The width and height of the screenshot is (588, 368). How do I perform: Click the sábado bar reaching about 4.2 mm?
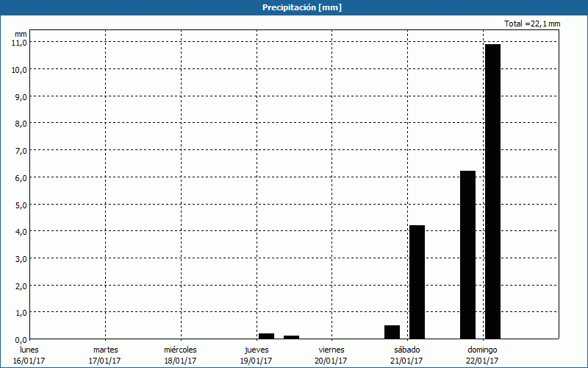click(x=417, y=281)
